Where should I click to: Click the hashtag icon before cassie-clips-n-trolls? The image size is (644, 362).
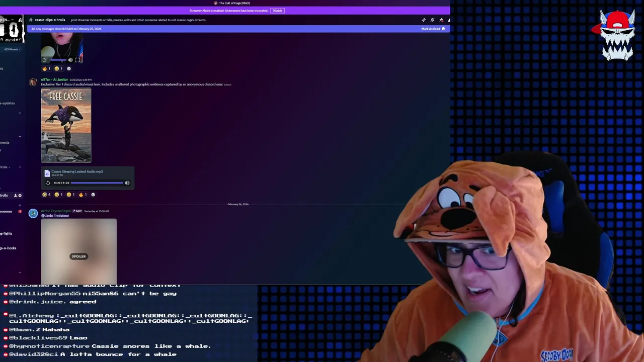click(x=31, y=20)
